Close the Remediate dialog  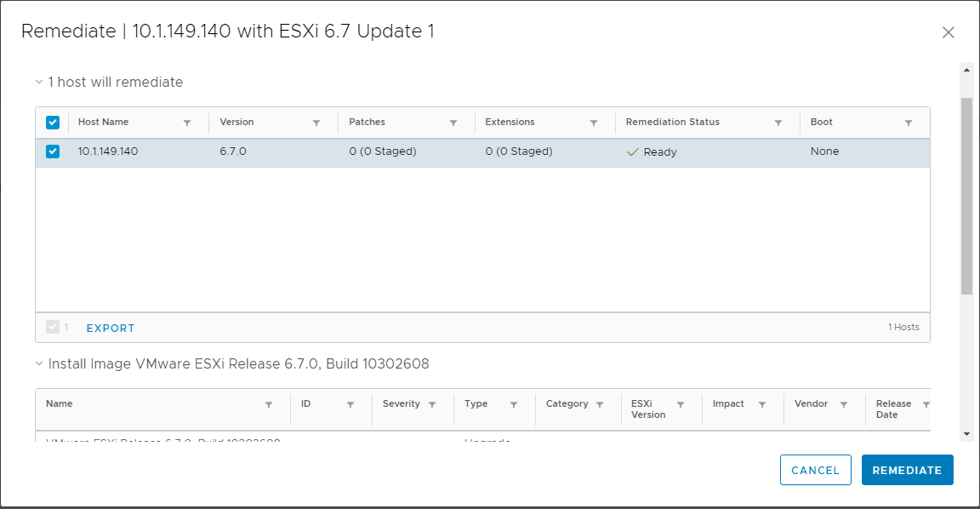(x=949, y=32)
